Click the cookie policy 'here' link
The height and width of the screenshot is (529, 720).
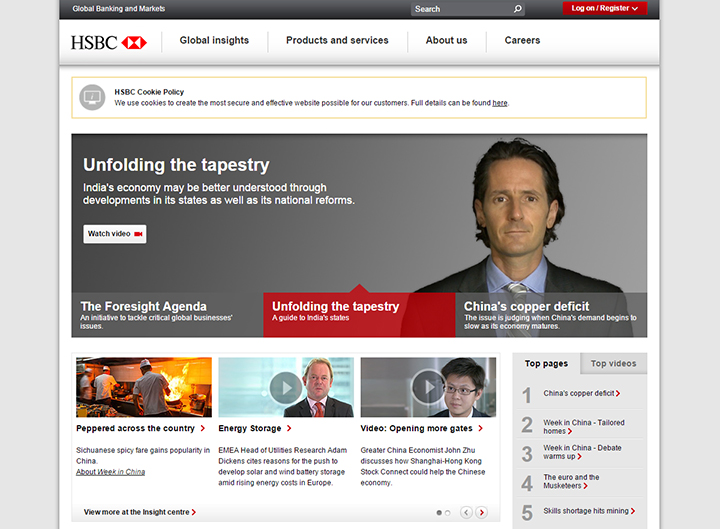pyautogui.click(x=500, y=103)
